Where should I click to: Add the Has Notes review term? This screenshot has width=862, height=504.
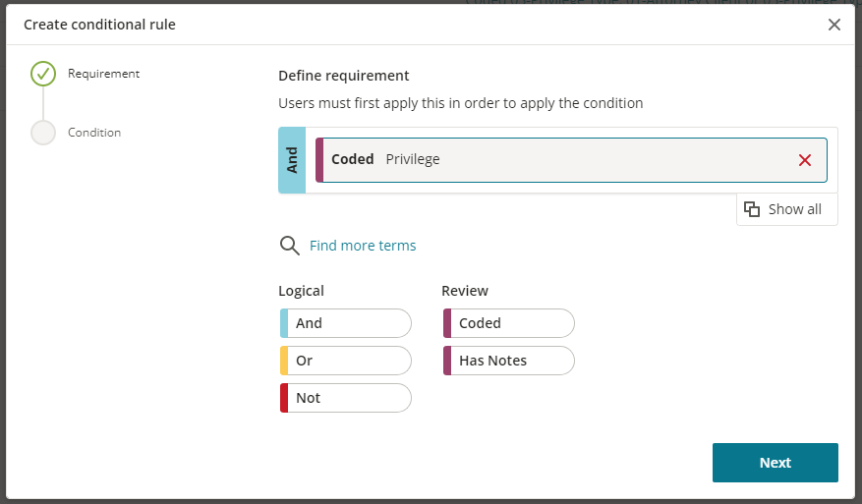(x=508, y=361)
